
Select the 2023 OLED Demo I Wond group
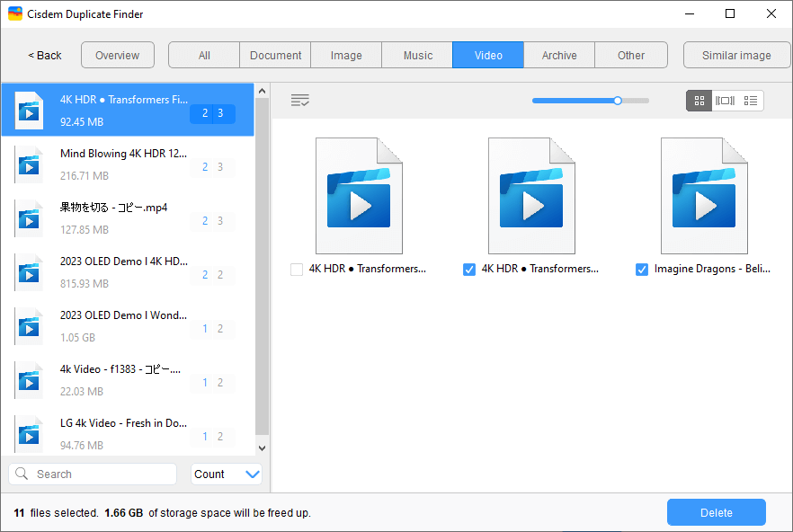(128, 327)
